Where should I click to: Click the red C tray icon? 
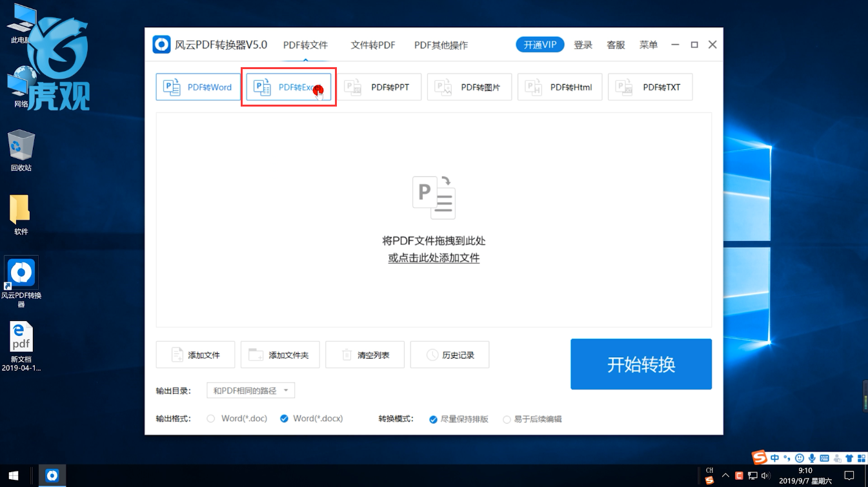click(739, 476)
